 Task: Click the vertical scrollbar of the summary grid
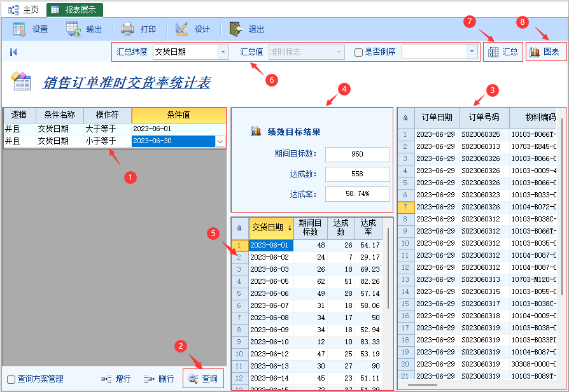click(x=388, y=269)
